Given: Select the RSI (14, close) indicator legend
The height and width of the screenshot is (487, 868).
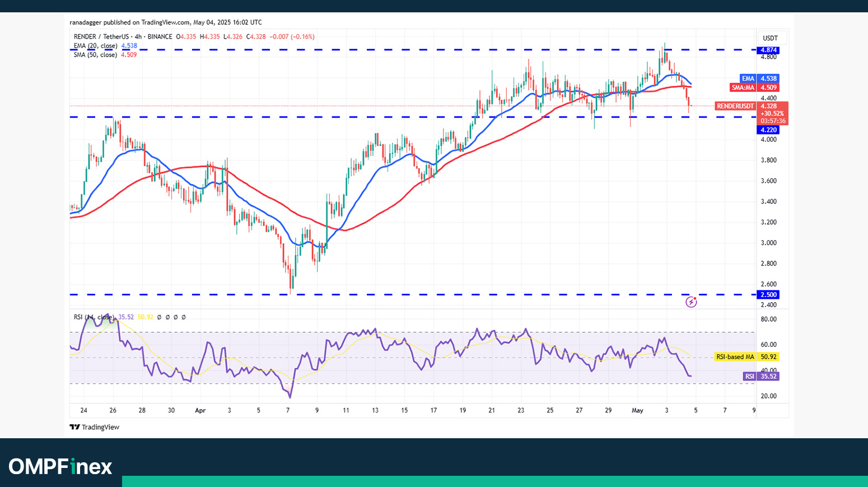Looking at the screenshot, I should 94,317.
